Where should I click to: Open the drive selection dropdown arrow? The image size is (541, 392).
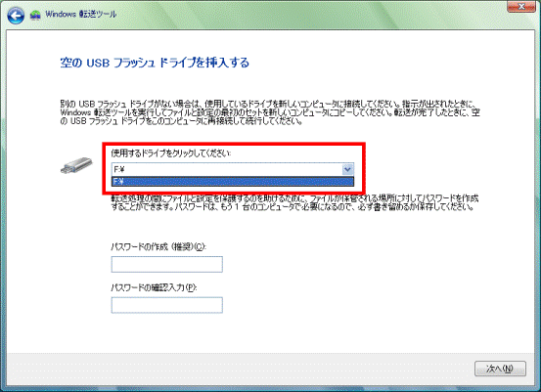coord(347,170)
